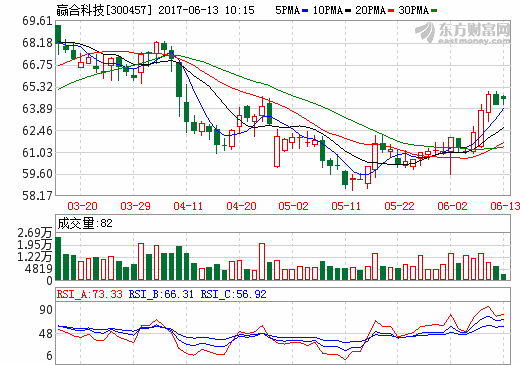Viewport: 520px width, 365px height.
Task: Click the timestamp 2017-06-13 10:15
Action: (206, 10)
